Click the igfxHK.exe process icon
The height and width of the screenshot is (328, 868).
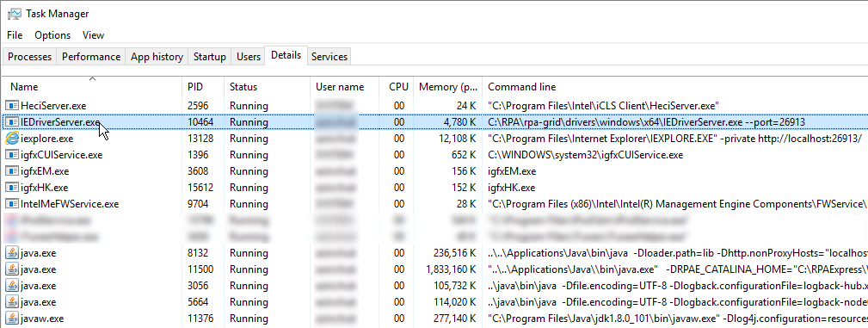(x=12, y=188)
